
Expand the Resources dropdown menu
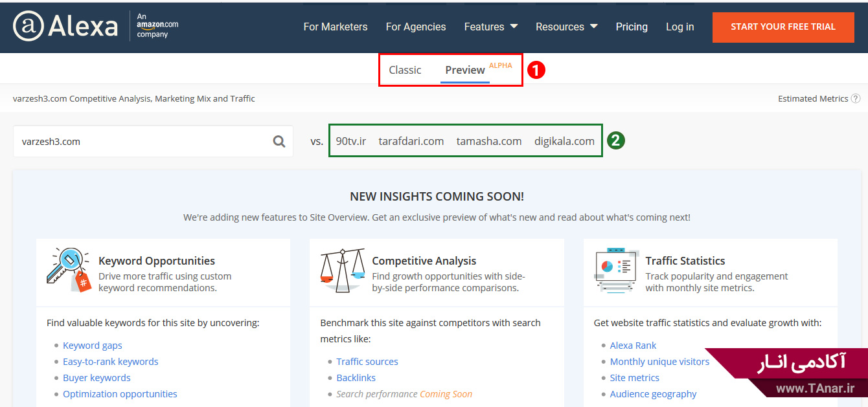(x=566, y=27)
